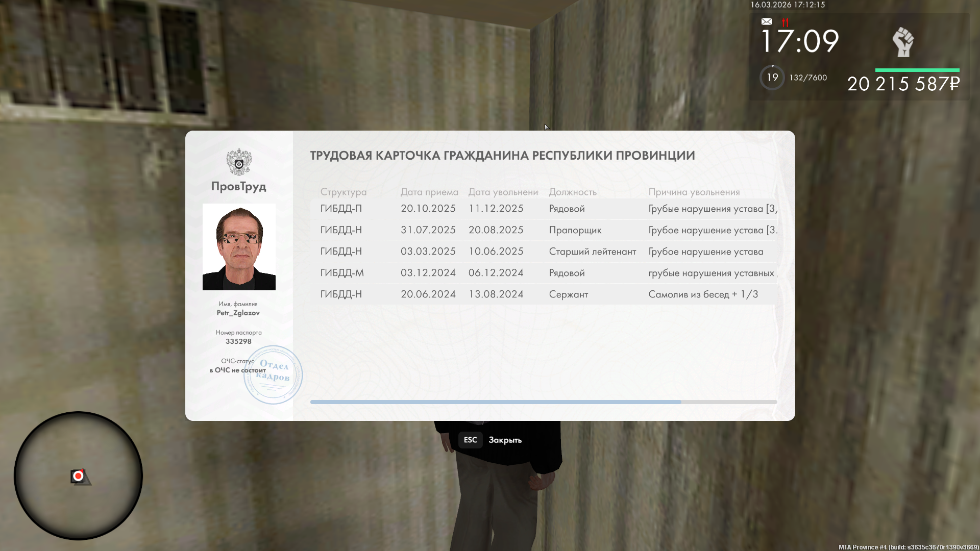The width and height of the screenshot is (980, 551).
Task: Click the green health bar
Action: pos(917,70)
